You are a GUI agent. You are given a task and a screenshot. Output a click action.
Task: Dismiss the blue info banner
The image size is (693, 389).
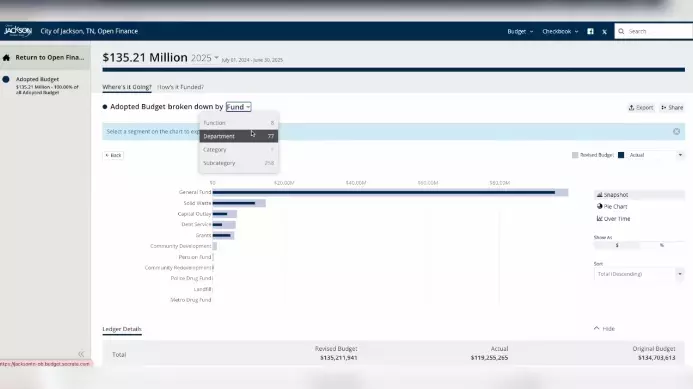click(x=676, y=131)
